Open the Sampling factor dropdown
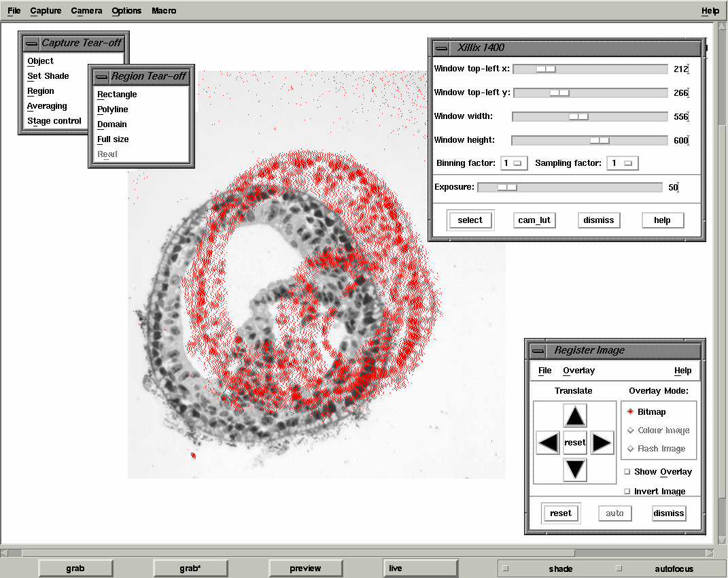Screen dimensions: 728x578 [622, 163]
